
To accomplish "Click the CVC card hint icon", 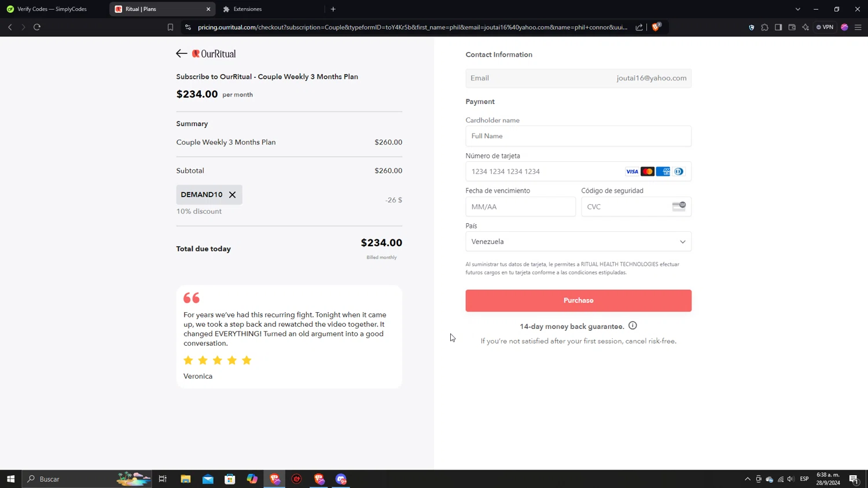I will pyautogui.click(x=679, y=206).
